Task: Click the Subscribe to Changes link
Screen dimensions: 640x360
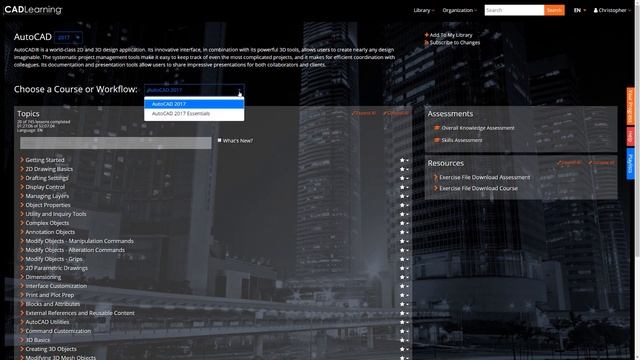Action: pos(455,42)
